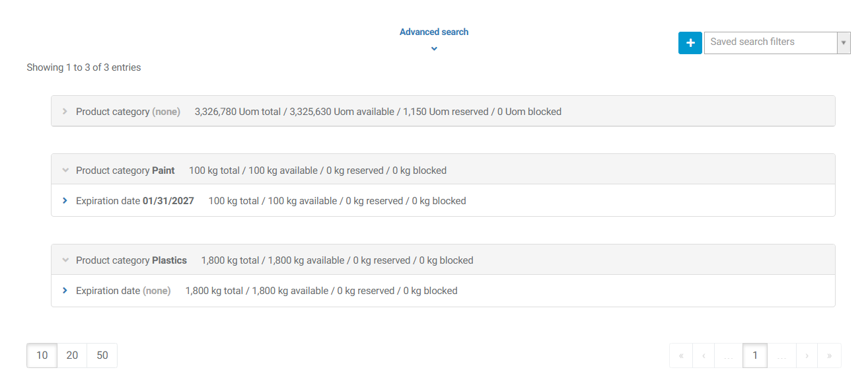Open the Saved search filters dropdown

point(844,42)
